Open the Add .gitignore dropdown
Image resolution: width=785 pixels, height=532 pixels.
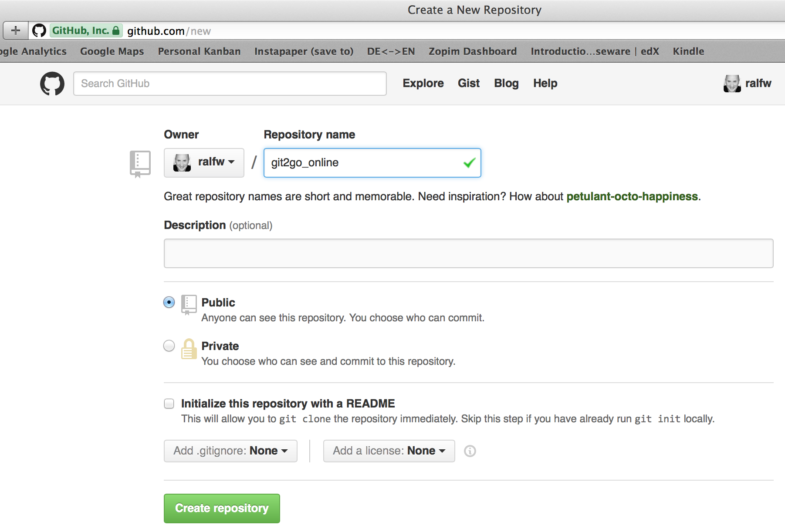tap(230, 451)
